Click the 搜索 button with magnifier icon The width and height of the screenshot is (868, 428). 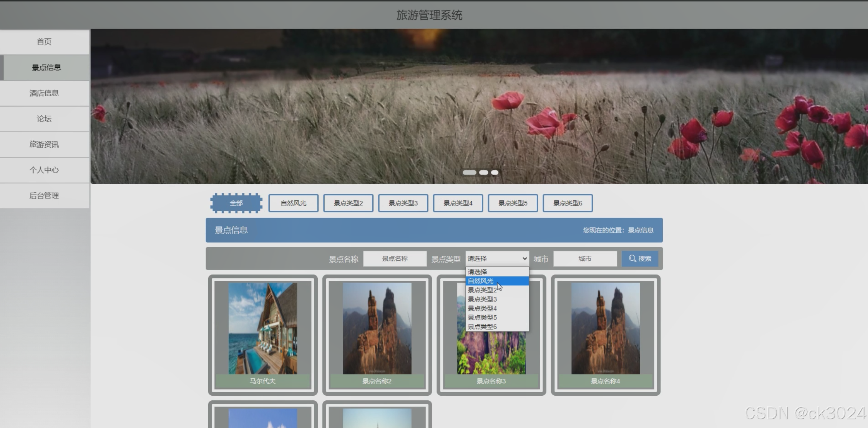640,259
